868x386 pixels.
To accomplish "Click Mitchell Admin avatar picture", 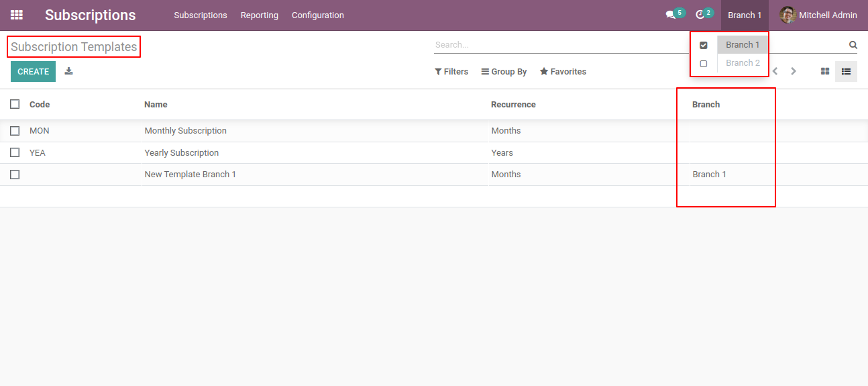I will (788, 15).
